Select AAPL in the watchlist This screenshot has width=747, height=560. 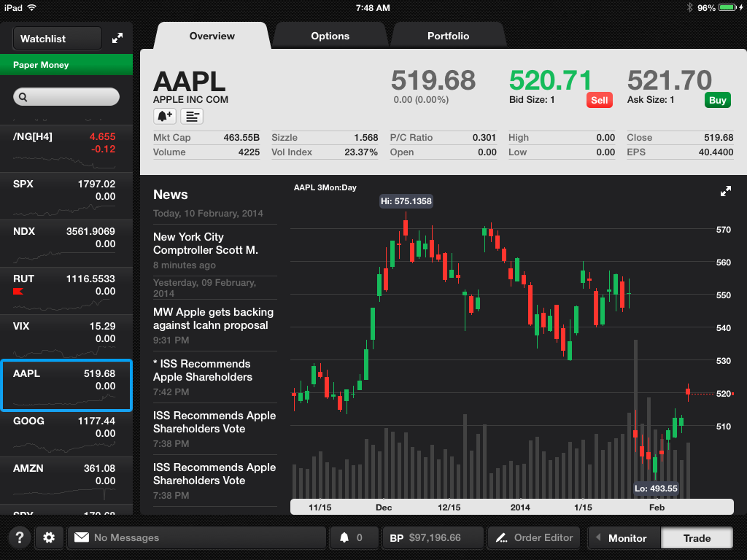(x=66, y=385)
